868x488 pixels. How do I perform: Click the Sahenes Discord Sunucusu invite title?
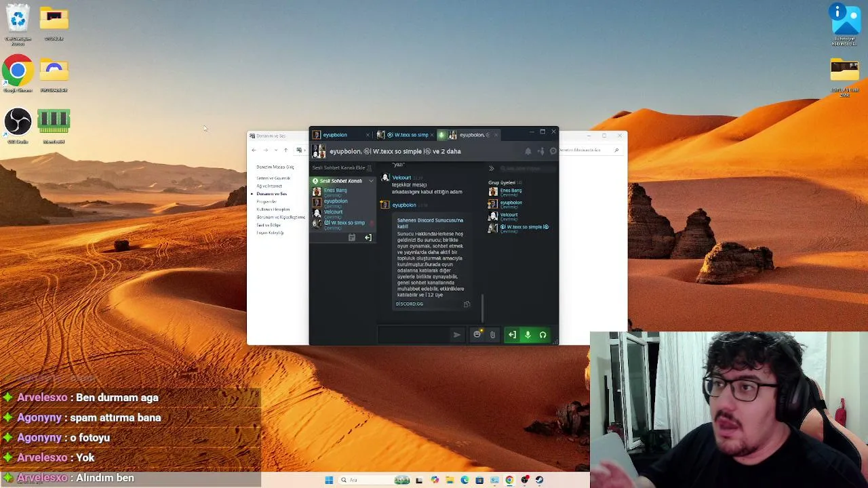430,223
